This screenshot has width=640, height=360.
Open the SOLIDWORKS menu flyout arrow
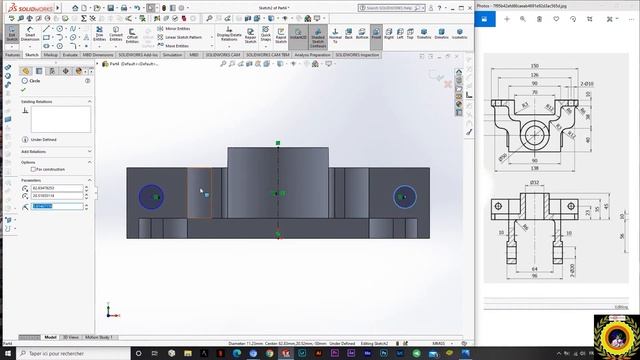tap(58, 7)
